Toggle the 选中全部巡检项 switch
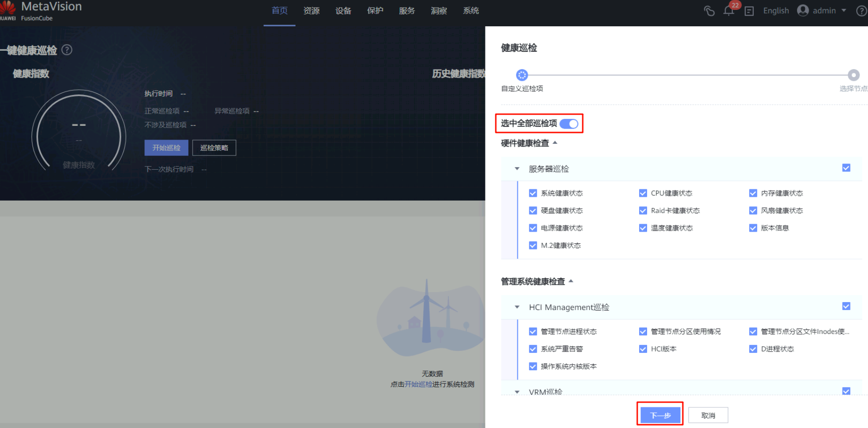This screenshot has height=428, width=868. [569, 124]
